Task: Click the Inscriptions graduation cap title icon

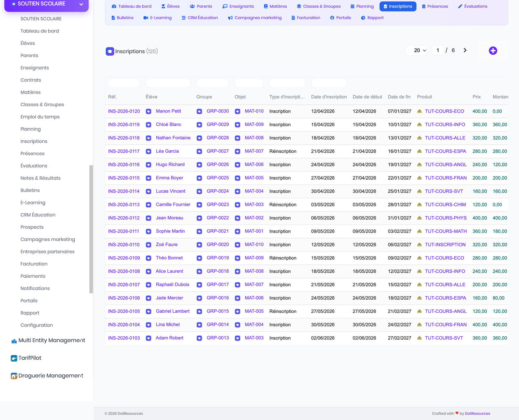Action: click(110, 51)
